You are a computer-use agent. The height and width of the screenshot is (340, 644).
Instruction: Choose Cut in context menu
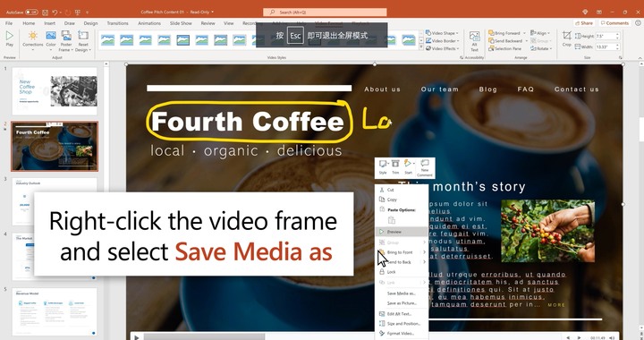[x=402, y=190]
